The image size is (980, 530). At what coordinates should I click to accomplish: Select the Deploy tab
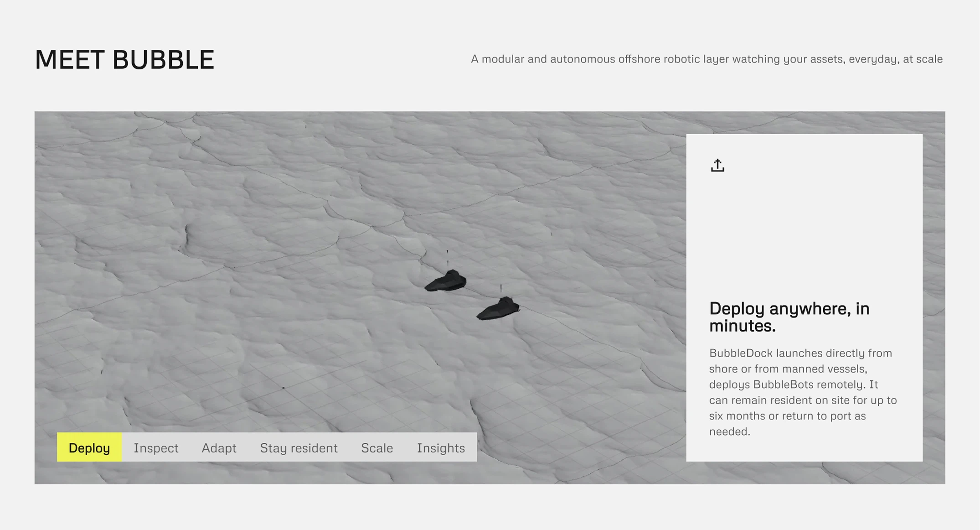[x=89, y=447]
